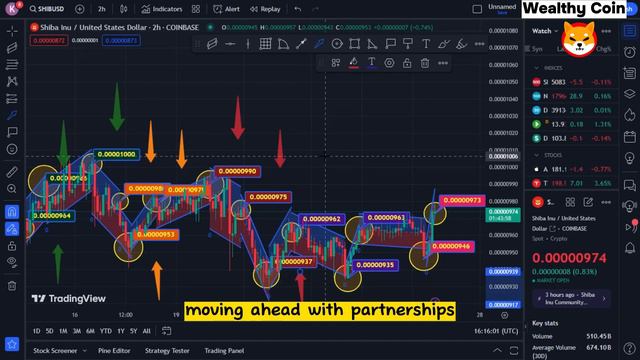Select the brush tool in left sidebar

tap(12, 115)
